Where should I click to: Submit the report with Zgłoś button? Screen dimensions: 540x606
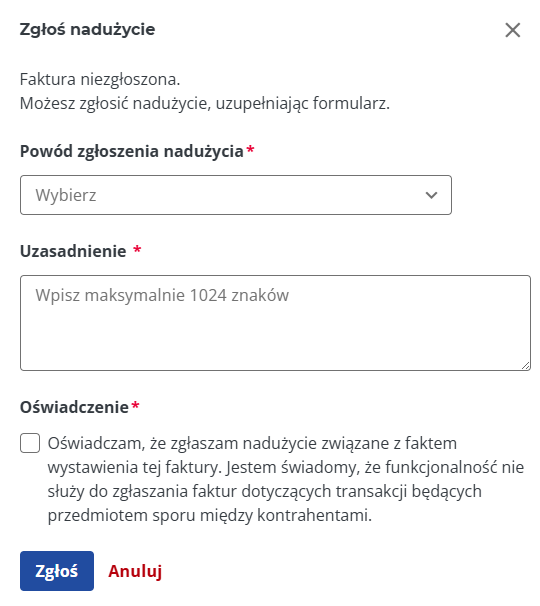[x=57, y=571]
